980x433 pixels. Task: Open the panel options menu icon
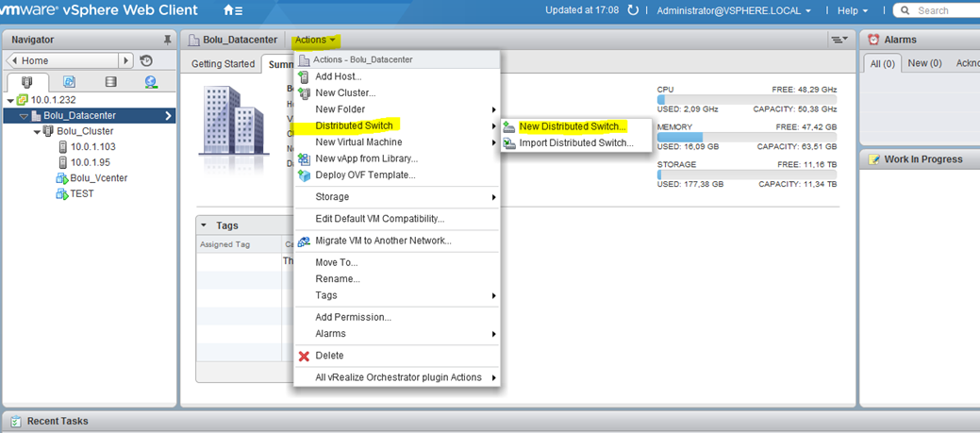[x=839, y=40]
